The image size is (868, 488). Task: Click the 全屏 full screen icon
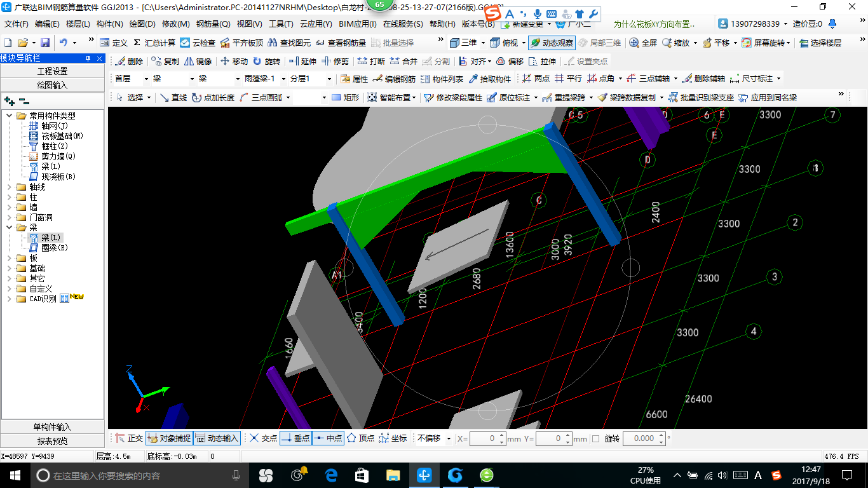pos(643,43)
